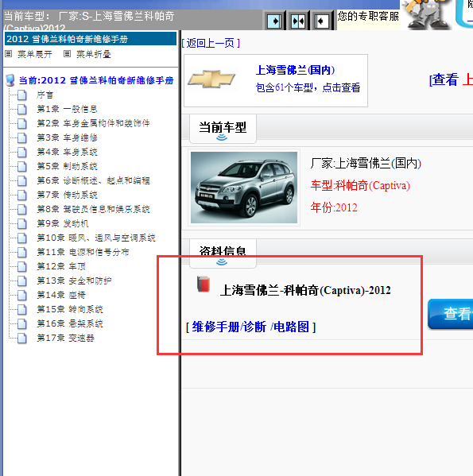Click the computer icon beside 当前:2012 manual

(x=10, y=80)
